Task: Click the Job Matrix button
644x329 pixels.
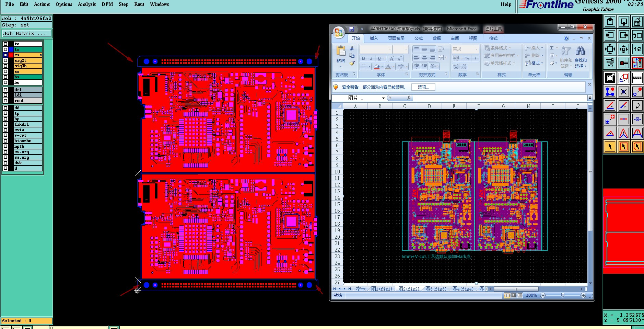Action: (x=27, y=33)
